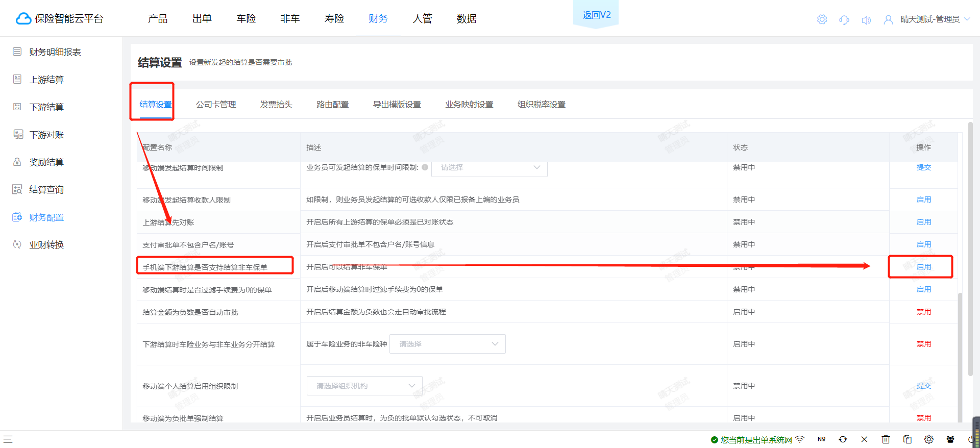Select the 非车 top menu

290,19
